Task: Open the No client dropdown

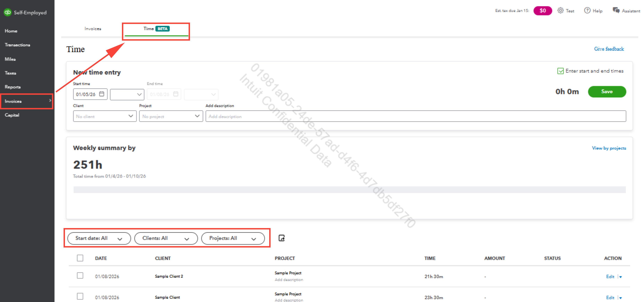Action: (105, 116)
